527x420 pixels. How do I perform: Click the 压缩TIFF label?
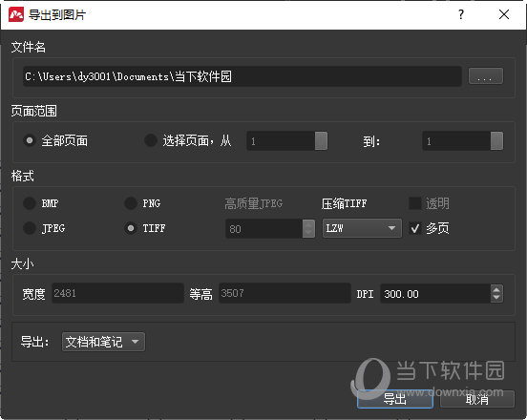pos(344,203)
